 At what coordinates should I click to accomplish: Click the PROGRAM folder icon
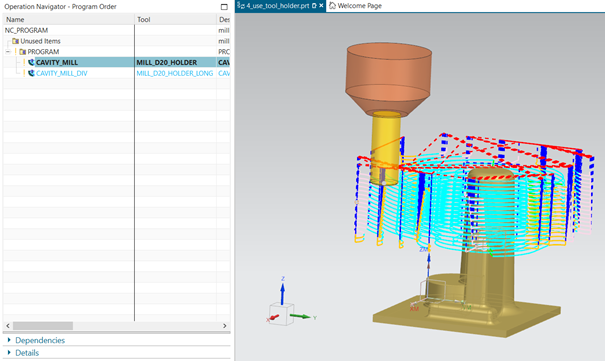tap(23, 52)
